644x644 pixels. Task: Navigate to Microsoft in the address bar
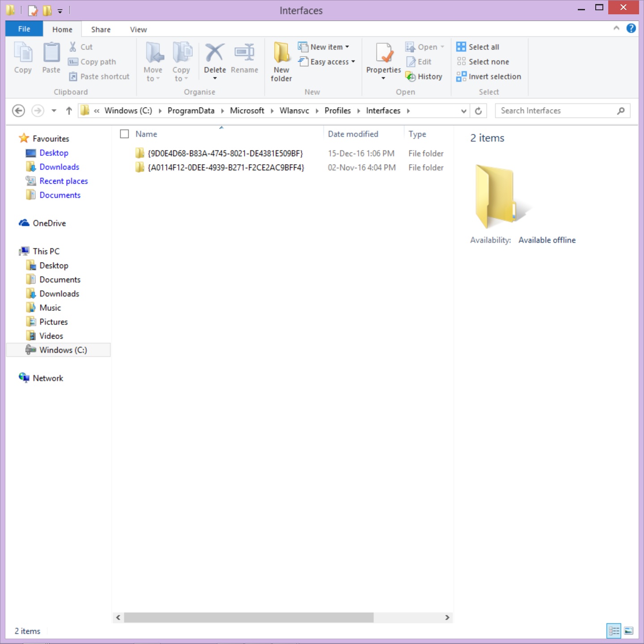tap(247, 110)
